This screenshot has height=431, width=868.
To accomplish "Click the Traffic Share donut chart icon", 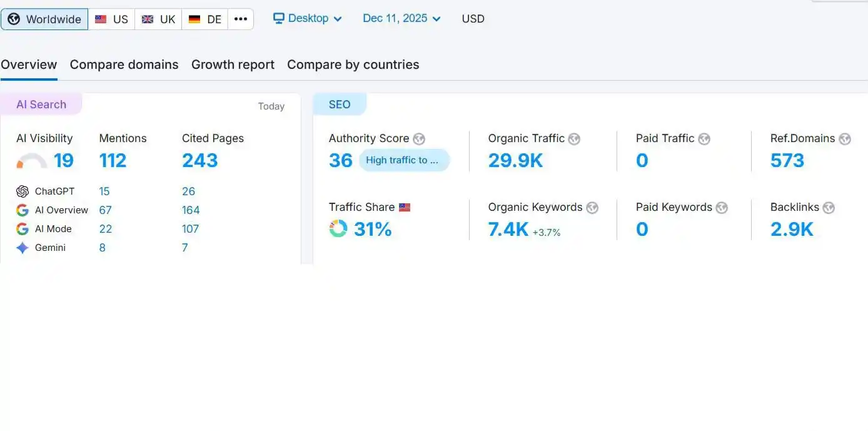I will [338, 229].
